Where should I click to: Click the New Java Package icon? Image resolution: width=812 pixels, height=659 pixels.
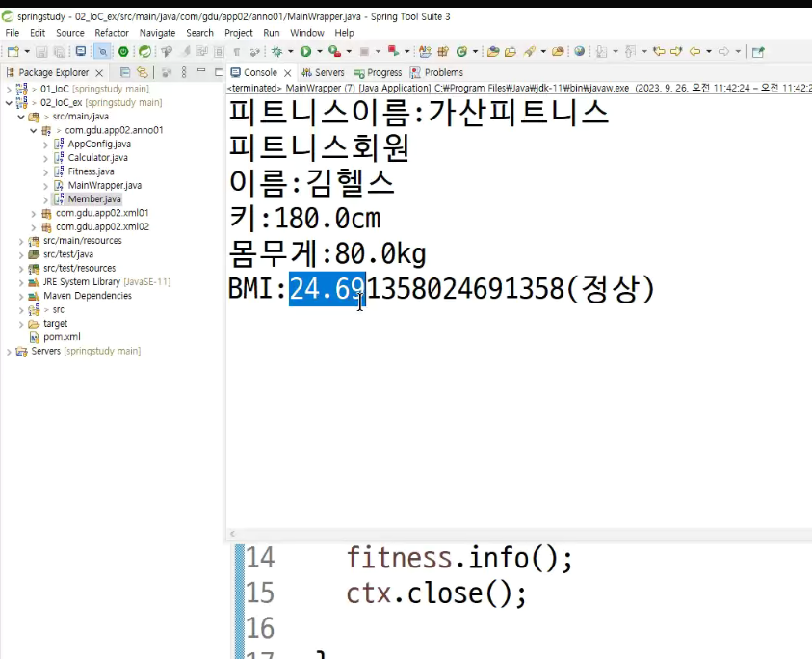point(443,51)
